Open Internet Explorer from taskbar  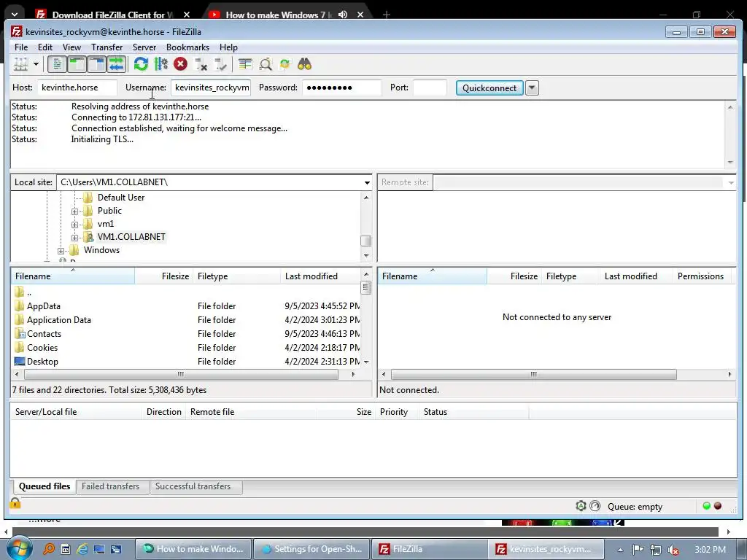click(82, 549)
